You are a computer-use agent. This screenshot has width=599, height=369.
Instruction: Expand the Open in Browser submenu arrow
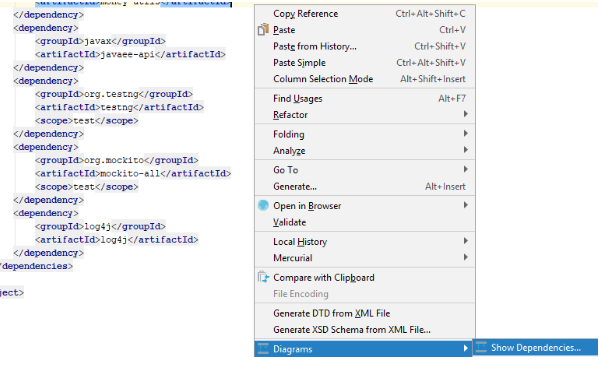coord(465,205)
